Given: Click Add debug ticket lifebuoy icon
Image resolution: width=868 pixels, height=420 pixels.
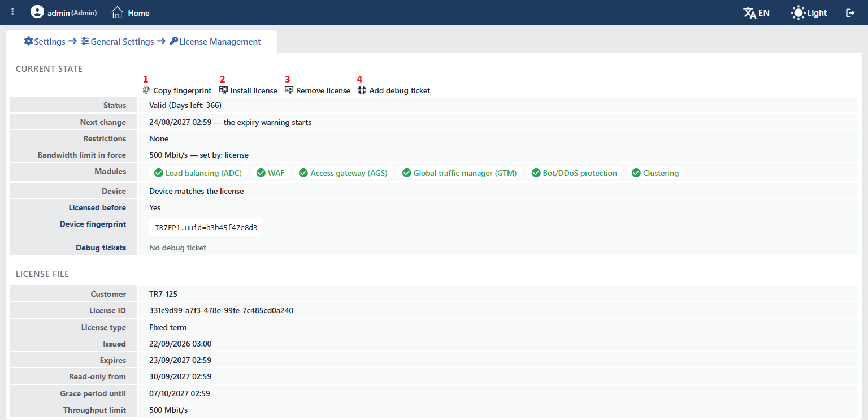Looking at the screenshot, I should click(x=362, y=90).
